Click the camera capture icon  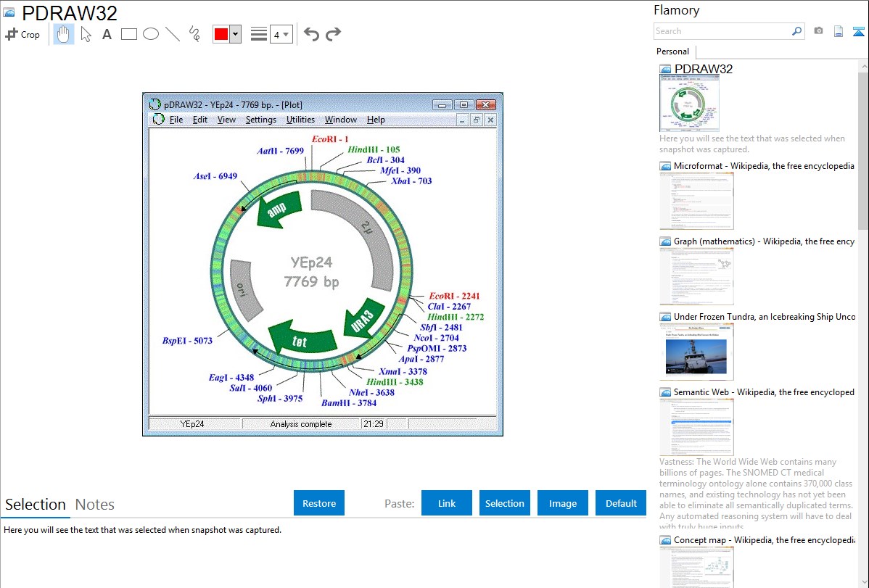click(x=818, y=31)
